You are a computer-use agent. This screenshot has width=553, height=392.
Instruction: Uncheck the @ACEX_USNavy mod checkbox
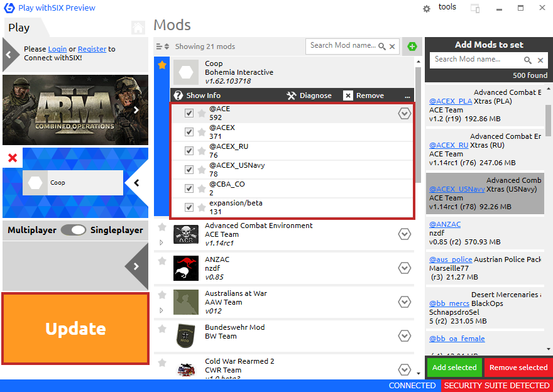(189, 170)
